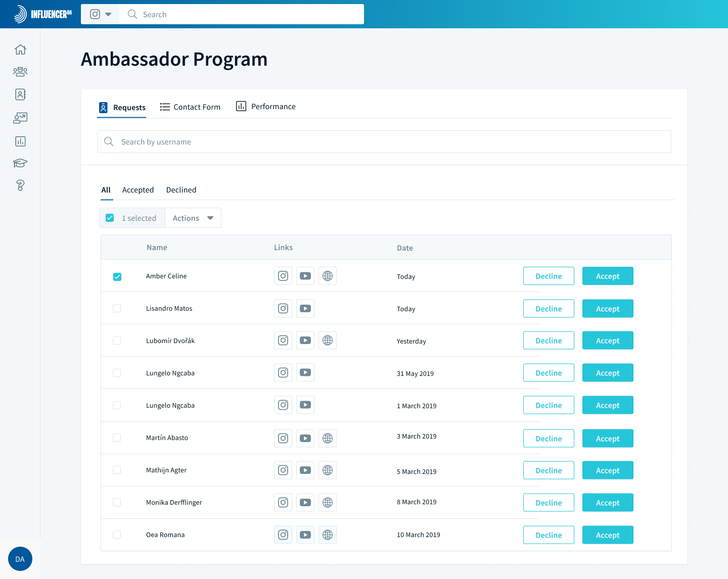The image size is (728, 579).
Task: Open Monika Derfflinger's website globe link
Action: pyautogui.click(x=328, y=503)
